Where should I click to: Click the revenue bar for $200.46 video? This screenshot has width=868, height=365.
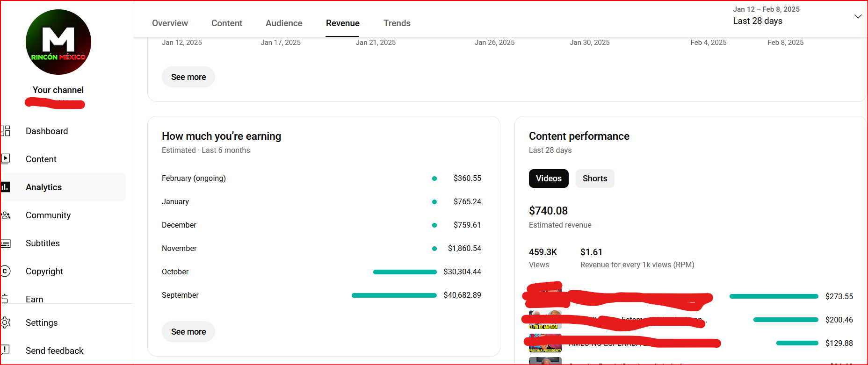tap(786, 320)
